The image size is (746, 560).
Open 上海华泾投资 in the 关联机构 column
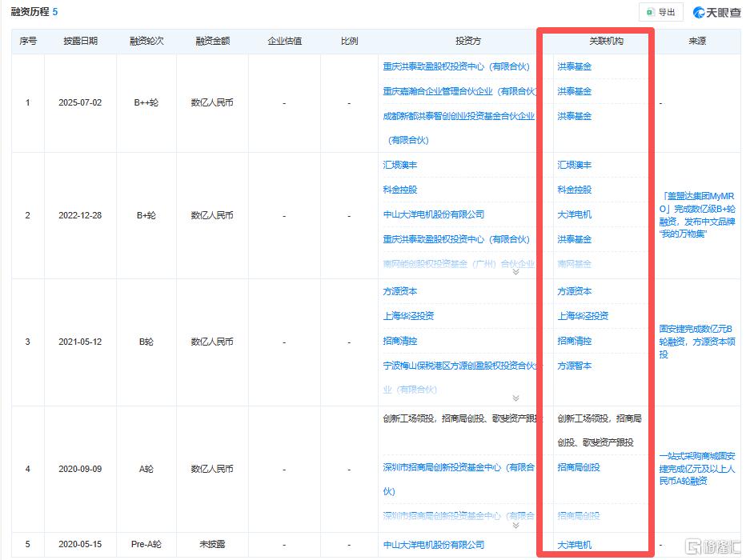pos(583,316)
